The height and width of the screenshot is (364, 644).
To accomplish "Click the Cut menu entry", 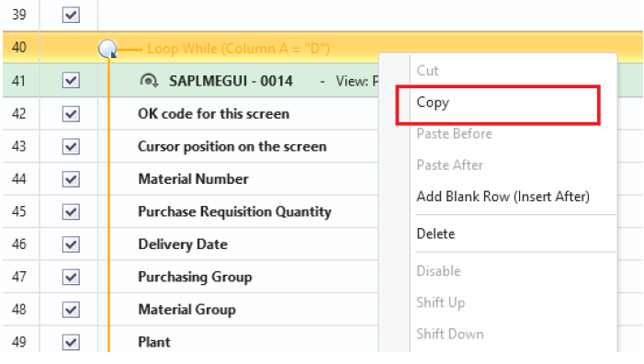I will click(x=427, y=70).
